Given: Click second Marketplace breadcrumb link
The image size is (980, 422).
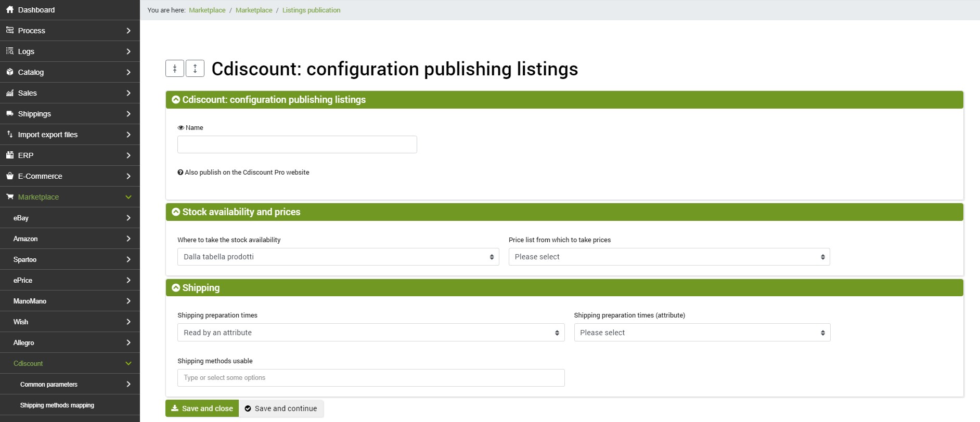Looking at the screenshot, I should click(x=254, y=10).
